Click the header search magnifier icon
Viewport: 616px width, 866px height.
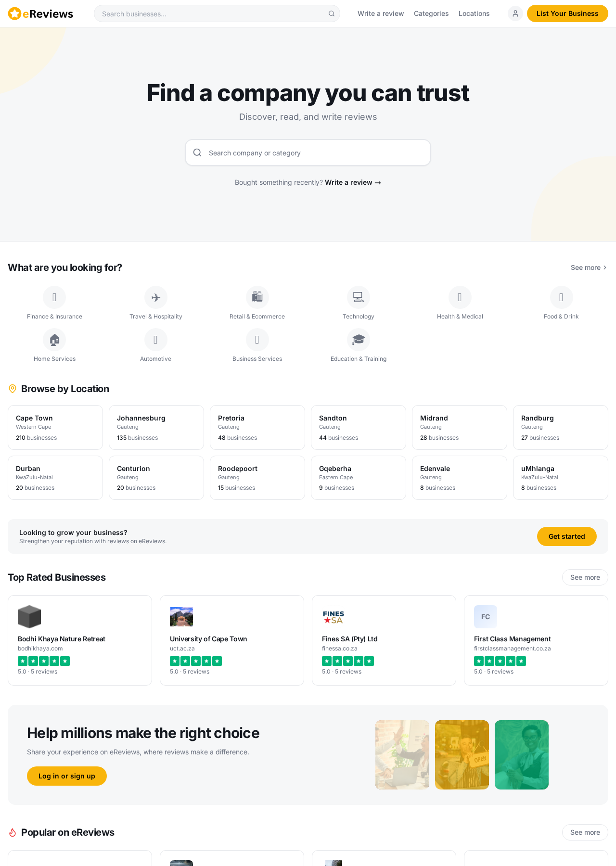click(332, 13)
